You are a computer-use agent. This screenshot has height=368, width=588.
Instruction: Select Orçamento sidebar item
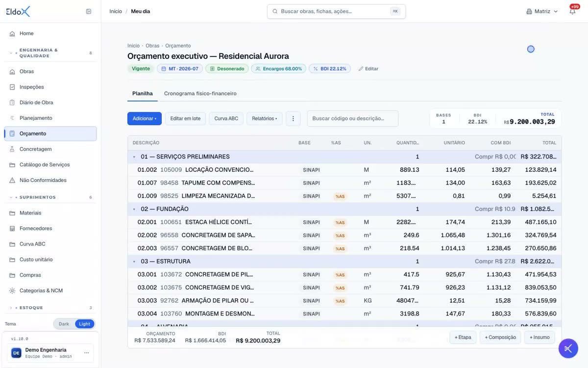click(50, 133)
